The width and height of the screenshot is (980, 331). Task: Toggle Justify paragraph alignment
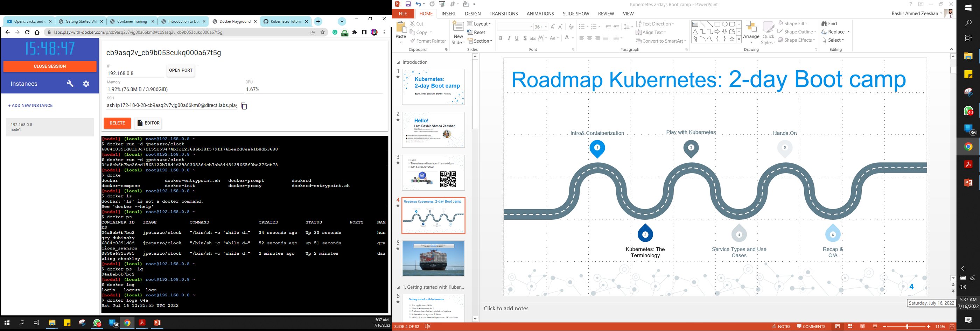(x=605, y=38)
